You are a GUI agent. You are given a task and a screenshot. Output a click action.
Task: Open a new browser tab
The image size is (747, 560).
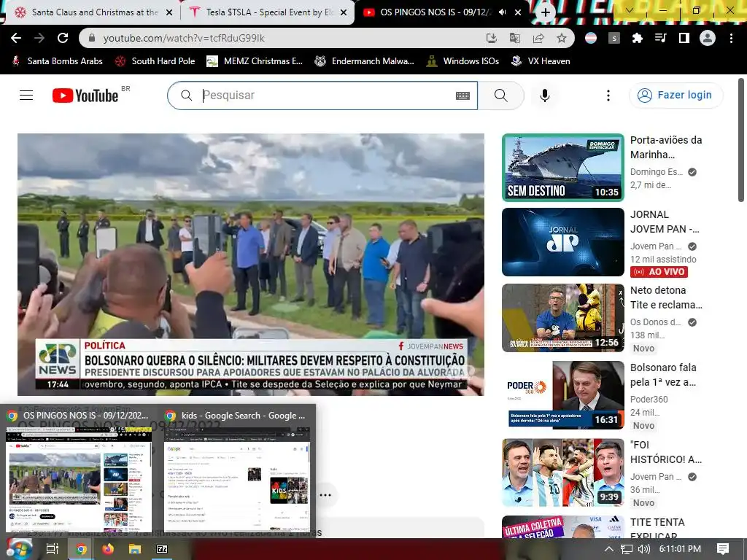[546, 12]
